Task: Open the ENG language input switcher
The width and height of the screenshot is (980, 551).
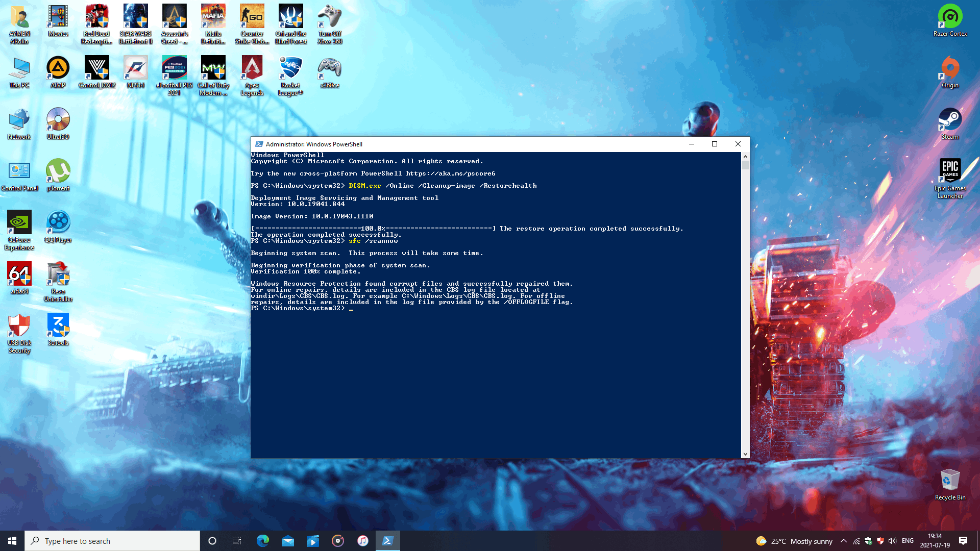Action: click(908, 541)
